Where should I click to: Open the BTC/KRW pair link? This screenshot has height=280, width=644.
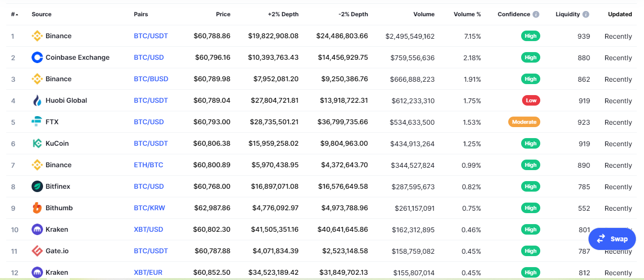pos(149,208)
